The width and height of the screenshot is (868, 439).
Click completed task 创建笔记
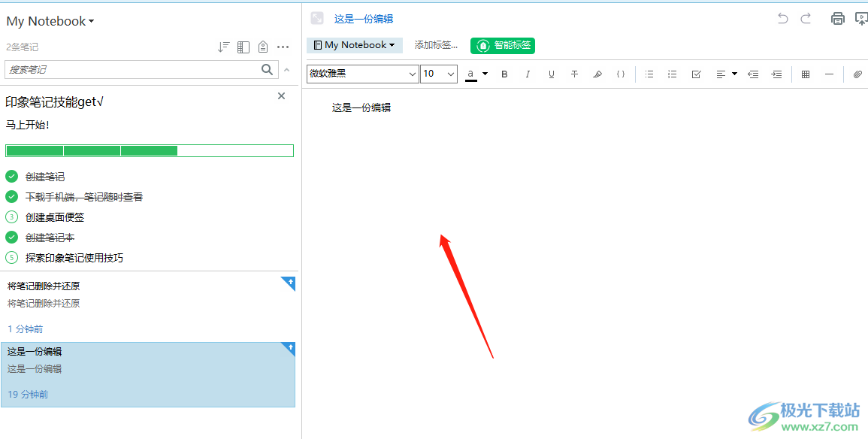click(x=45, y=177)
